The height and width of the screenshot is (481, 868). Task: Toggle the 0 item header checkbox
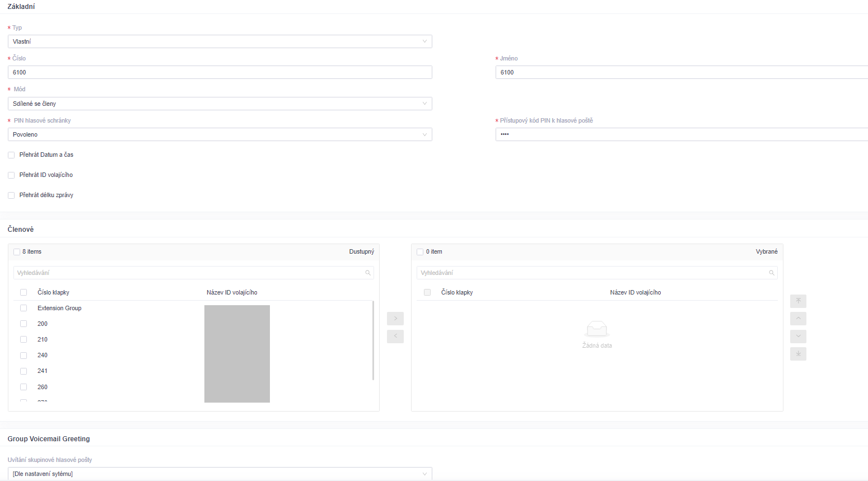(420, 252)
